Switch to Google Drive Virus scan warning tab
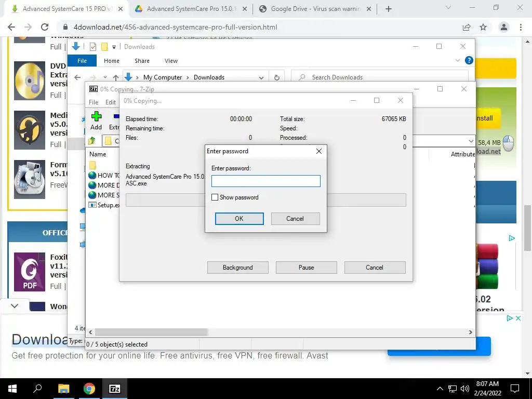 click(x=315, y=9)
